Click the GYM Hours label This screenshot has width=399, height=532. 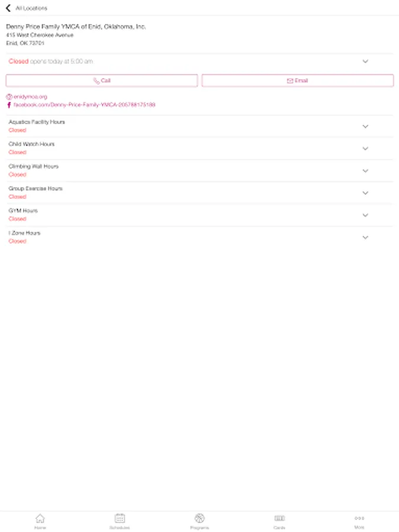[23, 210]
